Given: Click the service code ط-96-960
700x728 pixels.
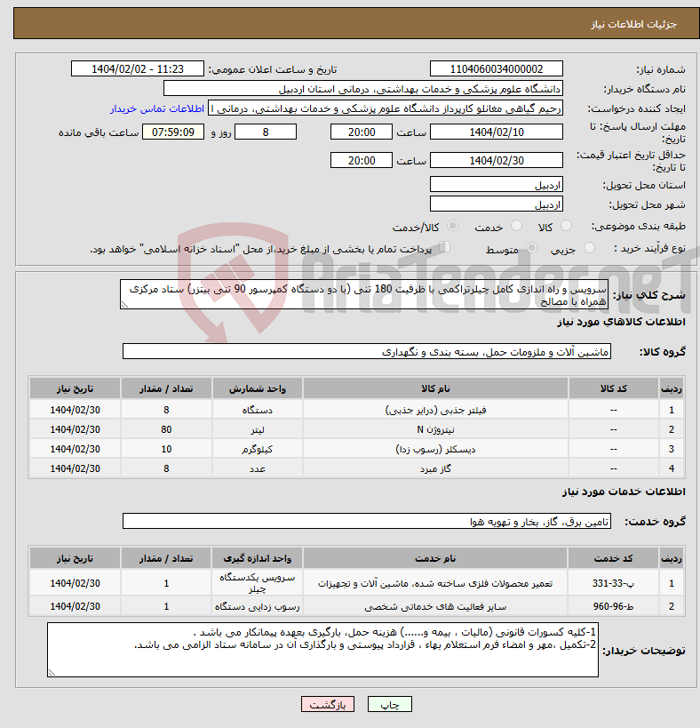Looking at the screenshot, I should [613, 606].
